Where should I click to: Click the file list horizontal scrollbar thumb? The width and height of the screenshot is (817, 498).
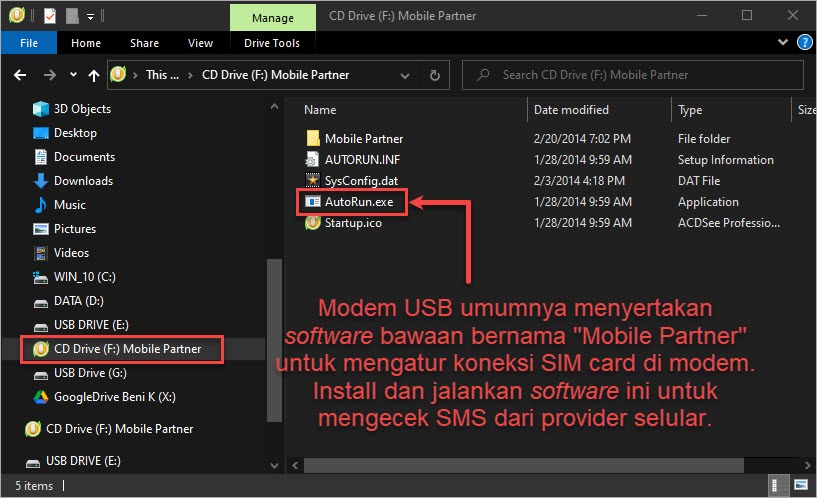pos(524,465)
